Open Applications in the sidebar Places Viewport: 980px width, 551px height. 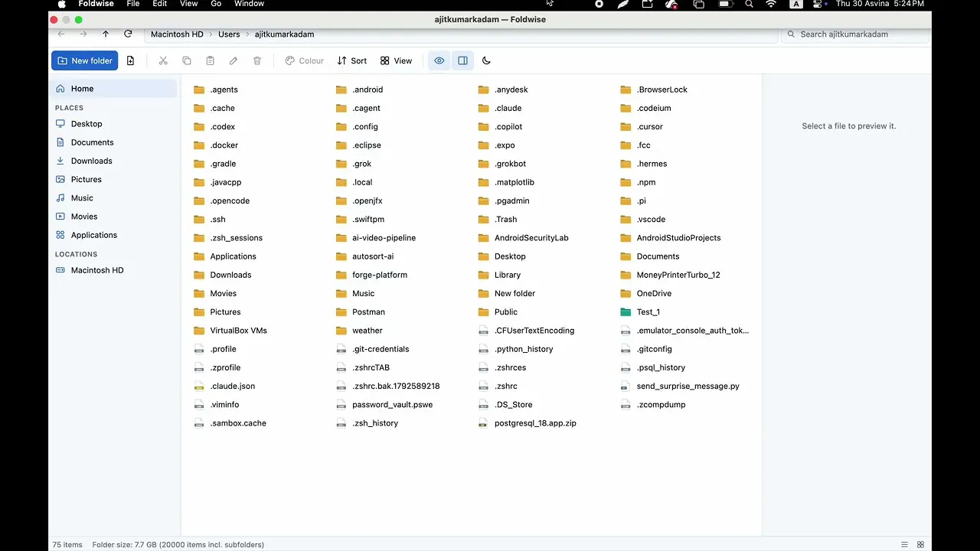click(x=113, y=235)
